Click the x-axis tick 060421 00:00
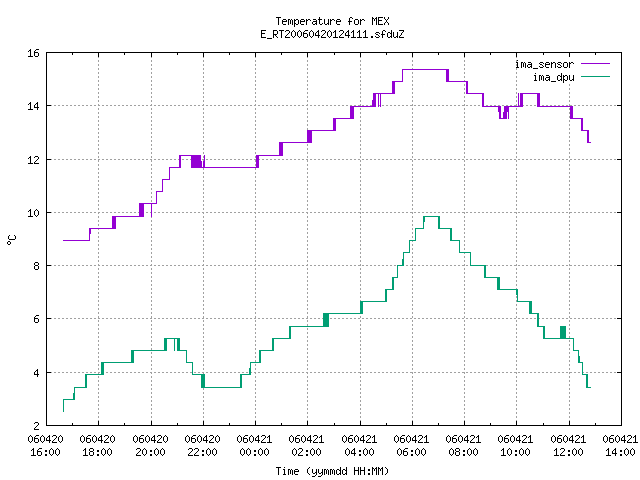This screenshot has height=480, width=640. [255, 446]
